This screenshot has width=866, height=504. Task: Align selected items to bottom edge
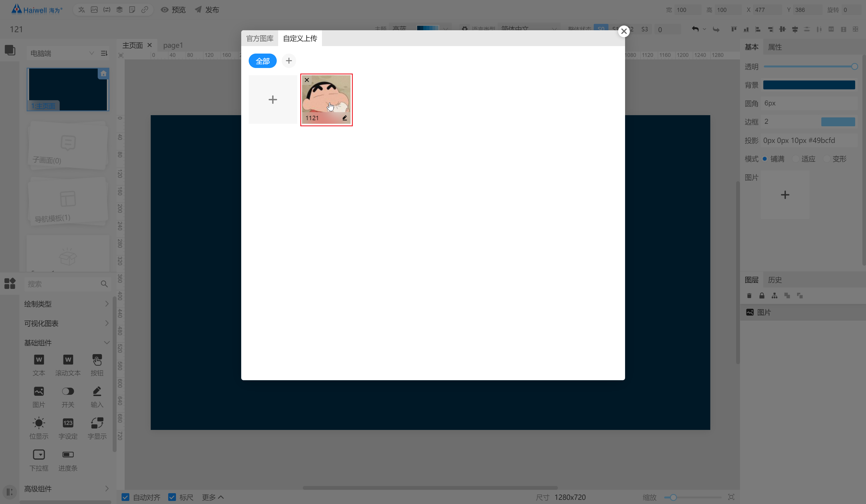[746, 29]
